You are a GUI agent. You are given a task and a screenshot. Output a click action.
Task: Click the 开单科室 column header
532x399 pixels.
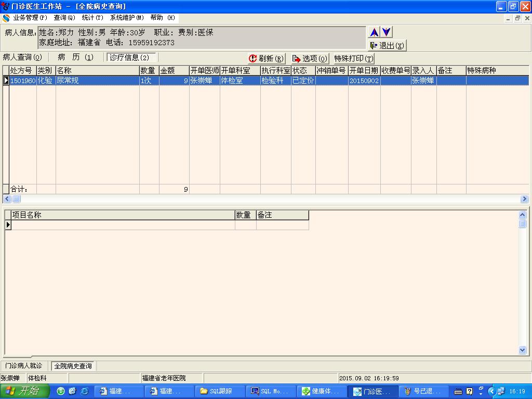(x=240, y=71)
